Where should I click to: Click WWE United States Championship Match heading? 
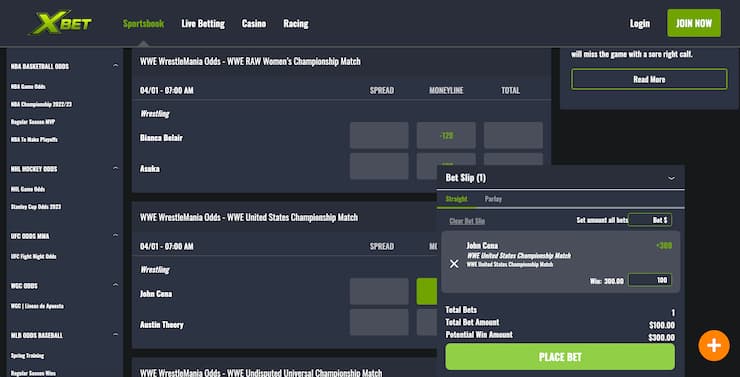(x=249, y=217)
